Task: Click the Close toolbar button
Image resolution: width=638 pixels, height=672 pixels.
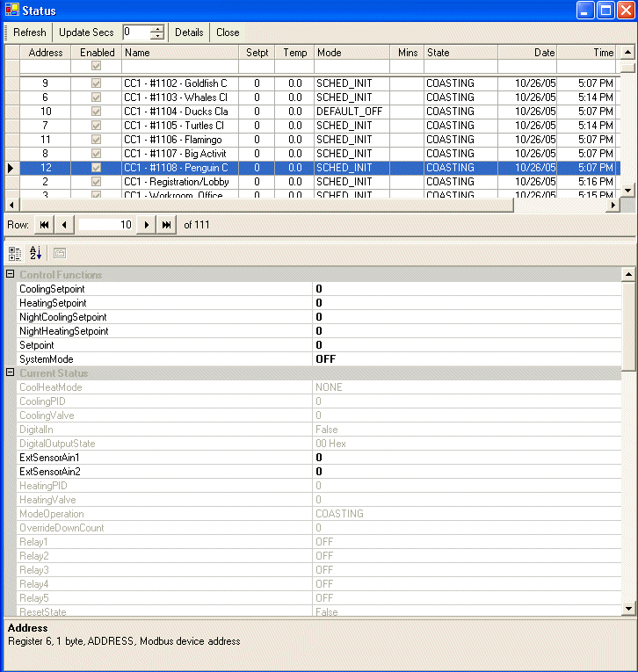Action: (x=228, y=33)
